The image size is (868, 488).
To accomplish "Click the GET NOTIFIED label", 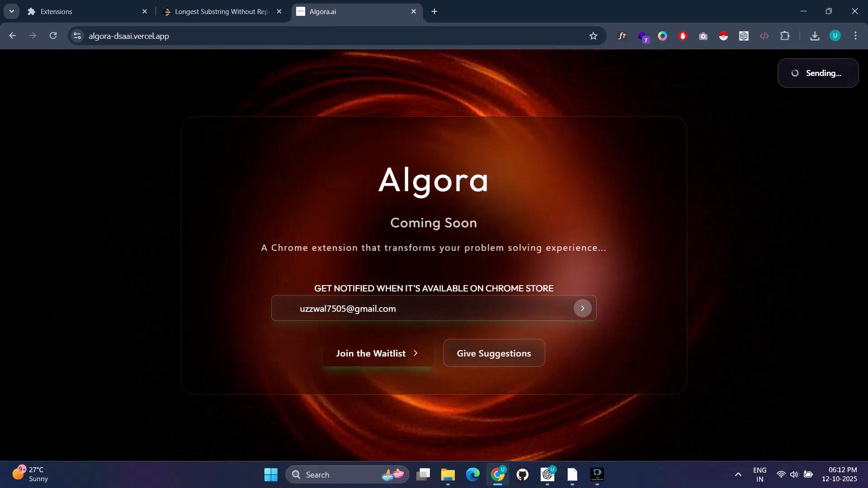I will tap(434, 288).
